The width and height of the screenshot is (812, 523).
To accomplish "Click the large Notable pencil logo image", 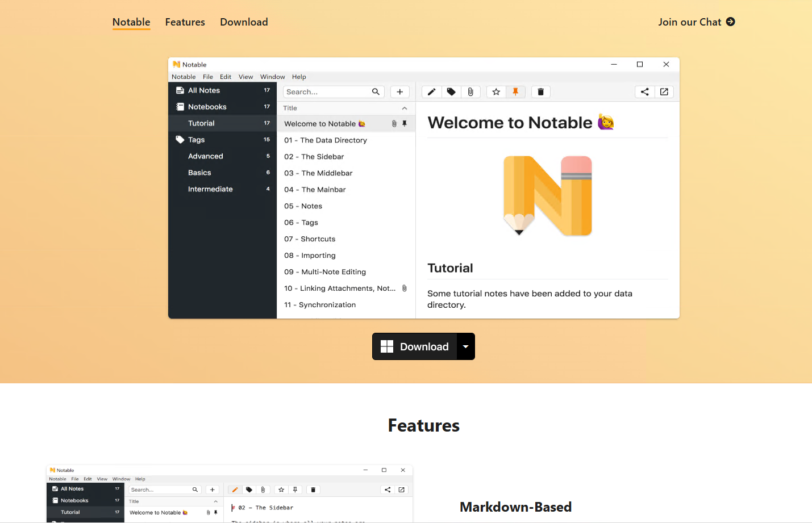I will 548,196.
